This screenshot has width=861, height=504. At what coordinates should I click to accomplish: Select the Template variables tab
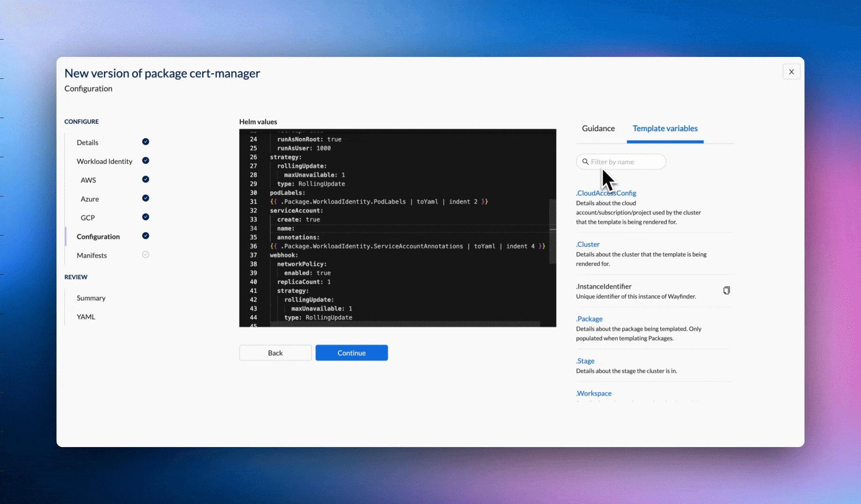tap(665, 128)
